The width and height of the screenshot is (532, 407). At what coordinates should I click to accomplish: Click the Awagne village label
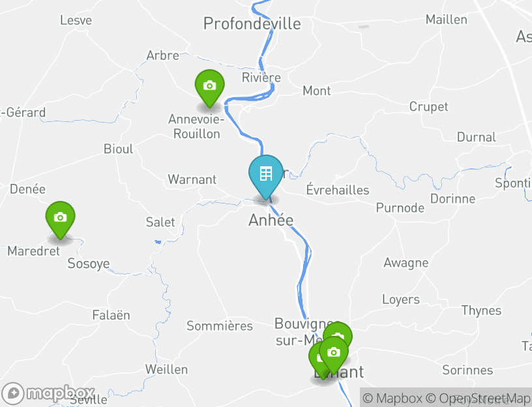point(406,263)
